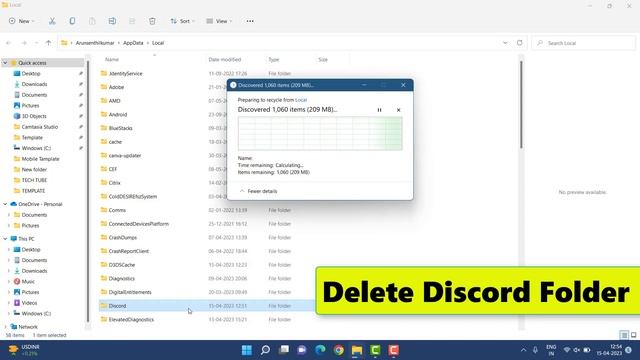Open Windows Start menu
Image resolution: width=640 pixels, height=360 pixels.
pos(247,350)
